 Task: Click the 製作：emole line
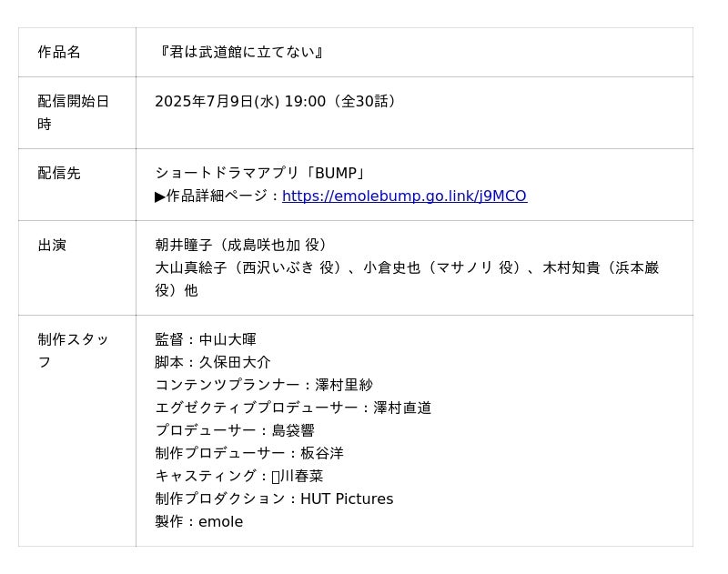[x=199, y=521]
